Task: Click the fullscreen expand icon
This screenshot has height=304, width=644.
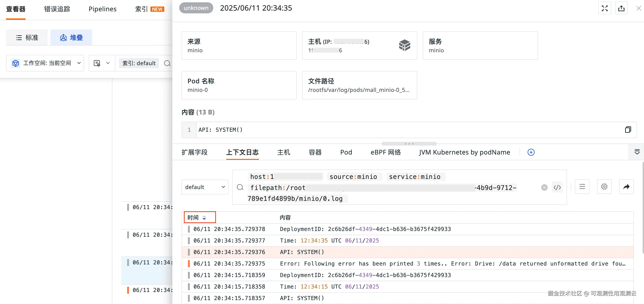Action: (x=605, y=8)
